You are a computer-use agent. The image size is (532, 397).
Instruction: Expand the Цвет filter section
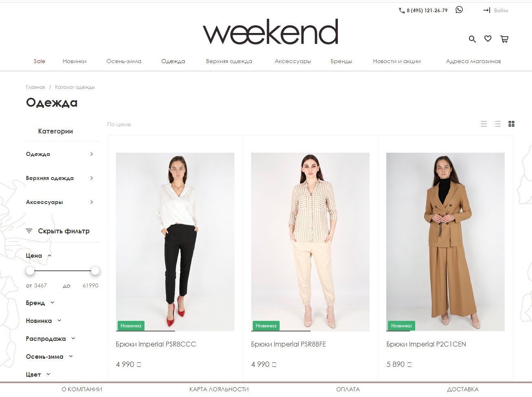[38, 375]
